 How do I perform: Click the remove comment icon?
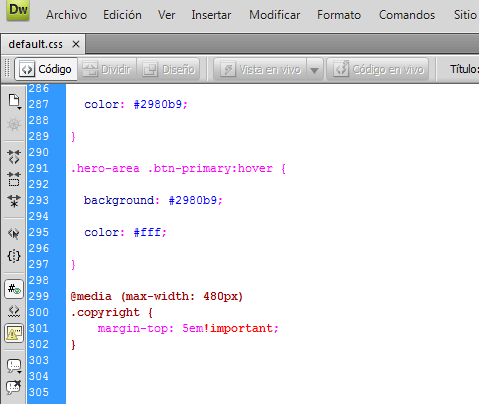(x=14, y=387)
